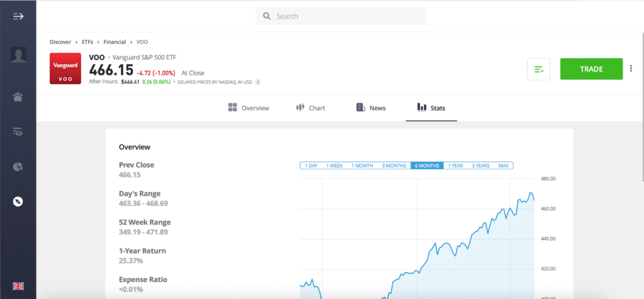Click the Vanguard VOO logo

pos(65,68)
